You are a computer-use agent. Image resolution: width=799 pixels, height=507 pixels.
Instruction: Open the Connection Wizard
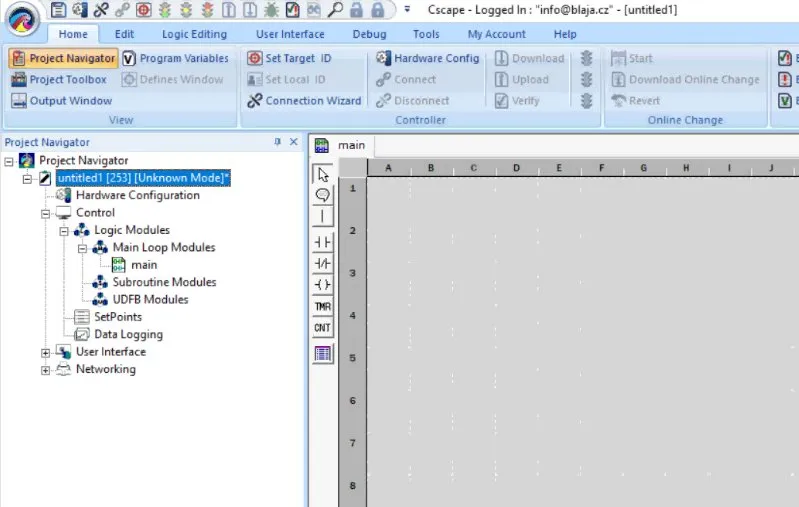304,101
